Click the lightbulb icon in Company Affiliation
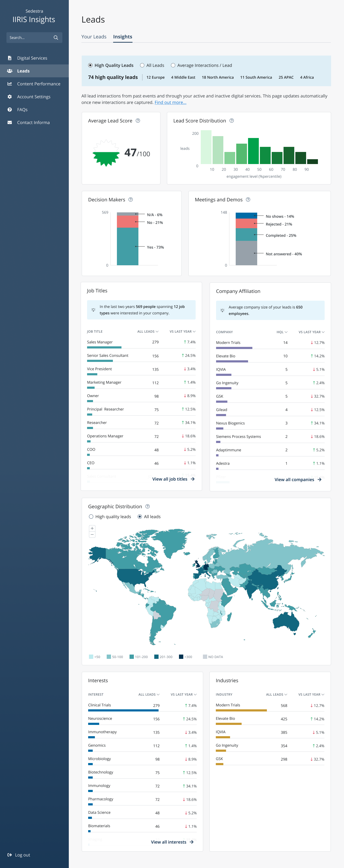The width and height of the screenshot is (344, 868). [222, 310]
